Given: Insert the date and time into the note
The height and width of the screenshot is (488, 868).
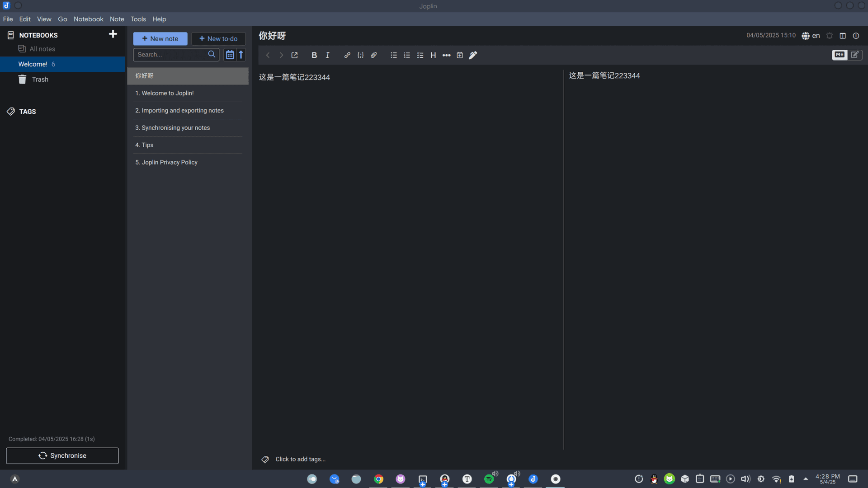Looking at the screenshot, I should (x=460, y=55).
